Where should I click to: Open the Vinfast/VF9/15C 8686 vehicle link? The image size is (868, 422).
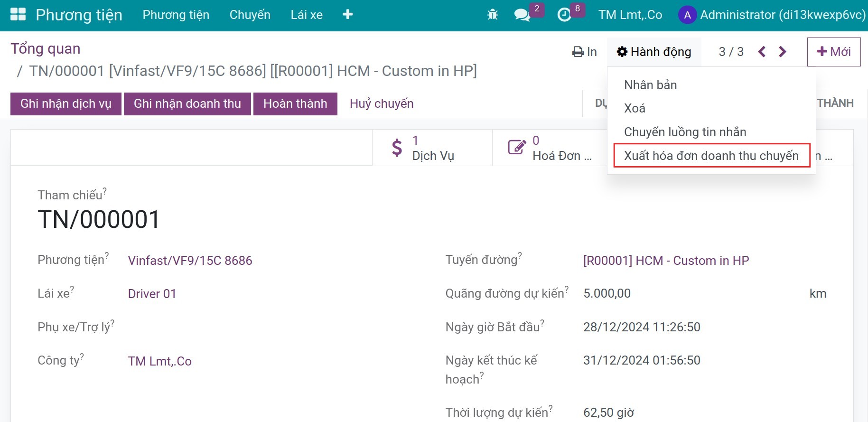pos(190,261)
